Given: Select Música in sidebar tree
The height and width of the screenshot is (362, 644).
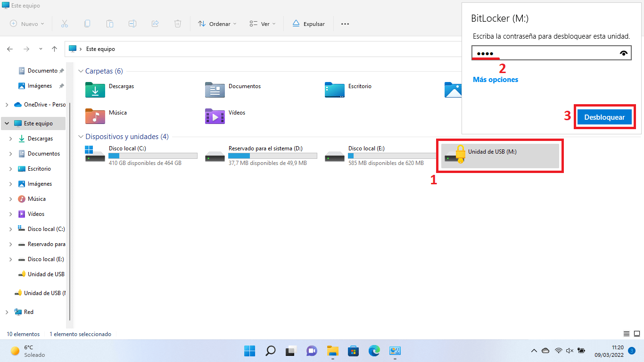Looking at the screenshot, I should [36, 199].
